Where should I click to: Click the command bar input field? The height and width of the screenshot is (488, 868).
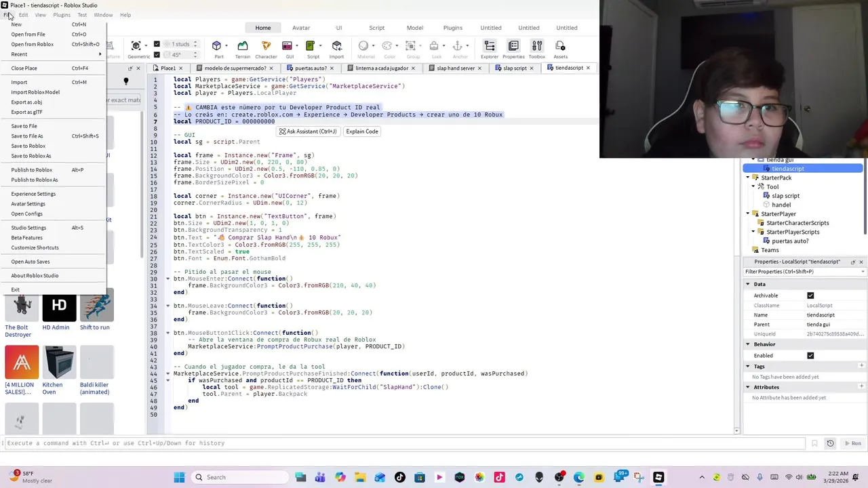click(405, 443)
